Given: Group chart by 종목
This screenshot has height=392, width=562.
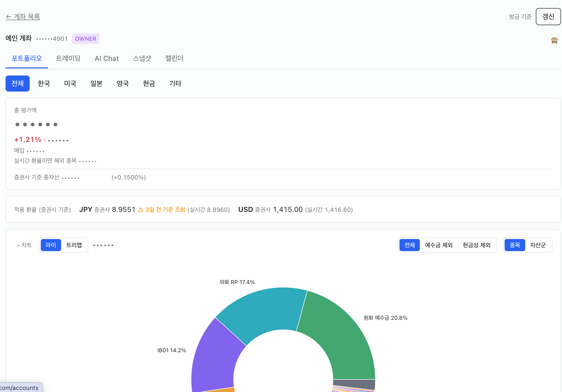Looking at the screenshot, I should (515, 245).
